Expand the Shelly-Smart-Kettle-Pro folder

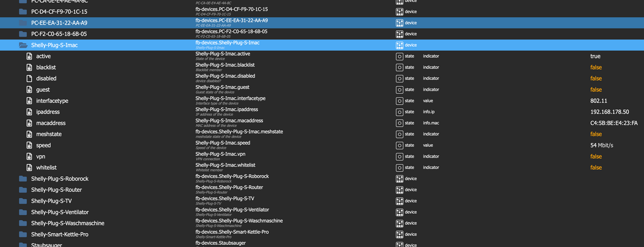coord(23,235)
